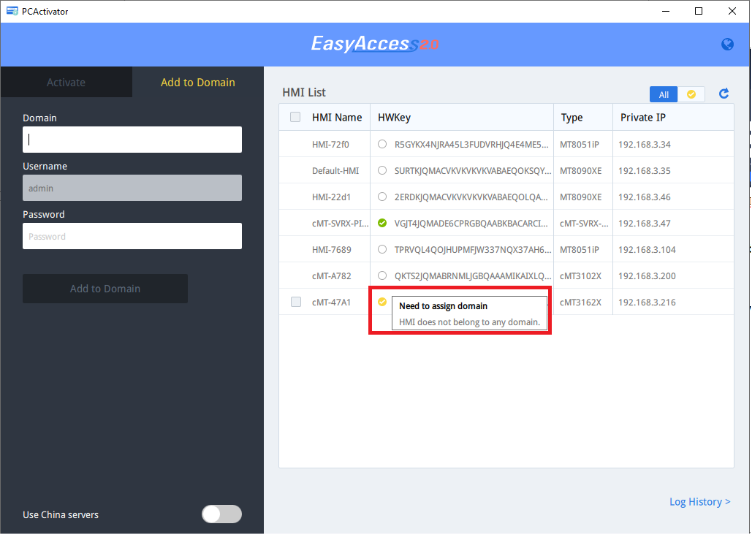Sort by the Private IP column header
This screenshot has height=534, width=751.
(x=643, y=117)
